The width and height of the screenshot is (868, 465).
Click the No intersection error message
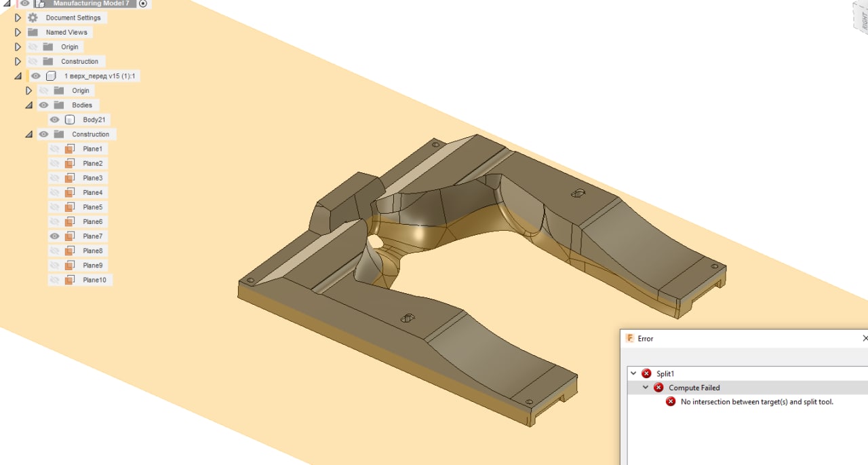(757, 402)
